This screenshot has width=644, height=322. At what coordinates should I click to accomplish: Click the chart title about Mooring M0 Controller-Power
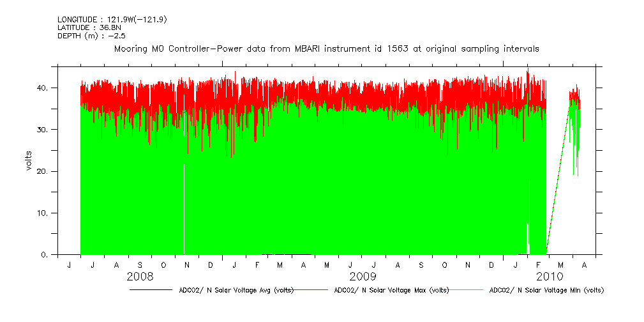[x=326, y=49]
